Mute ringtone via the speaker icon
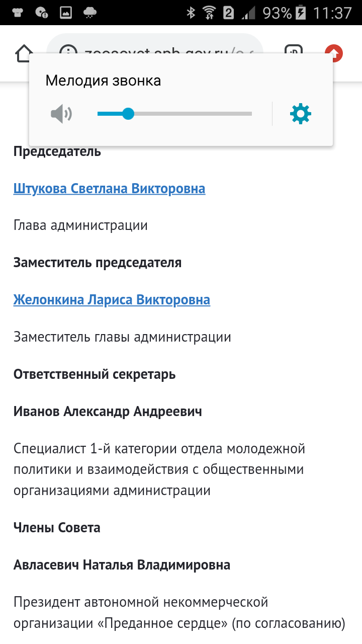362x644 pixels. pos(61,114)
